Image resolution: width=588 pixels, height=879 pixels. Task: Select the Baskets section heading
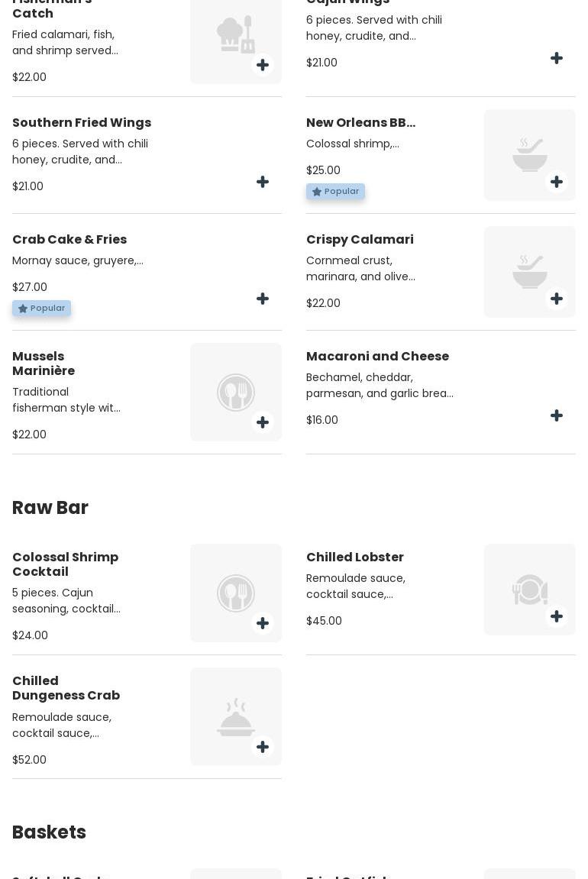[x=49, y=832]
